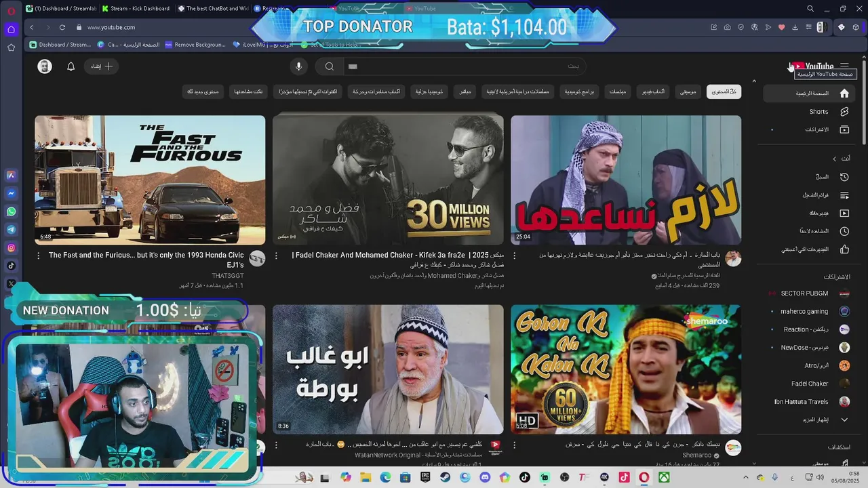Open Instagram in Opera sidebar
This screenshot has width=868, height=488.
pos(11,248)
